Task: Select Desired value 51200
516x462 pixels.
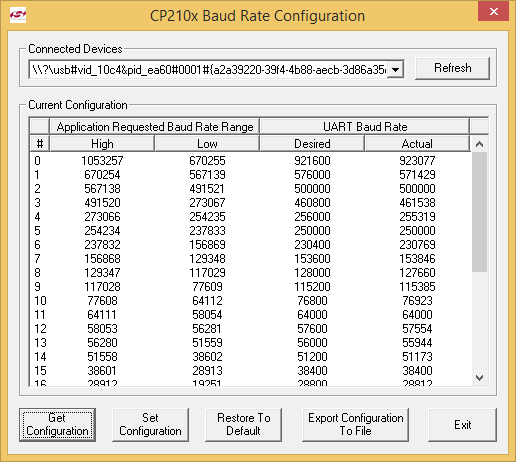Action: tap(312, 357)
